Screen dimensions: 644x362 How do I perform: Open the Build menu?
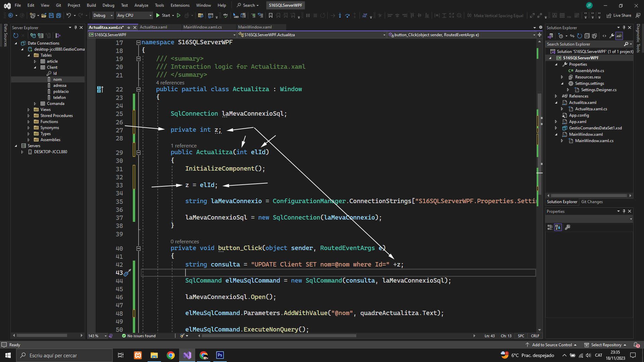pos(91,5)
